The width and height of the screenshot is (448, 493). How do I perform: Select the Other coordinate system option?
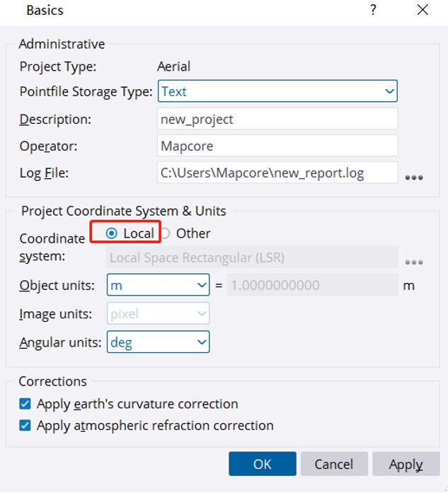[x=165, y=233]
